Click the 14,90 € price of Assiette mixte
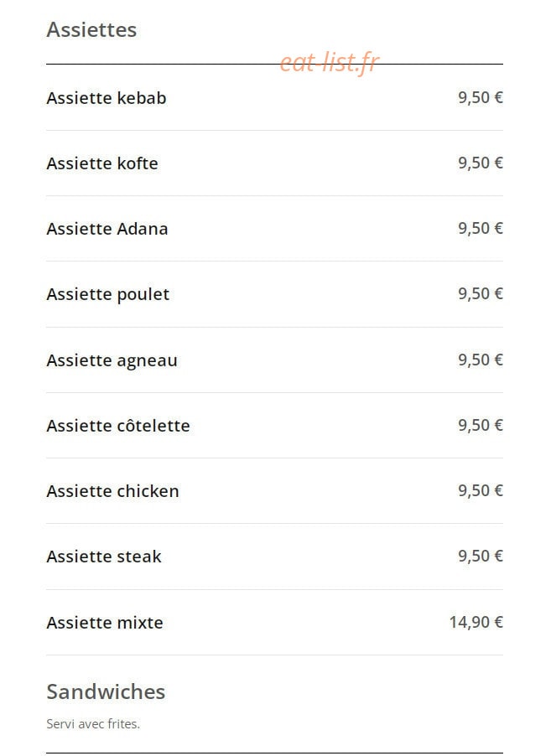The height and width of the screenshot is (756, 551). click(476, 622)
